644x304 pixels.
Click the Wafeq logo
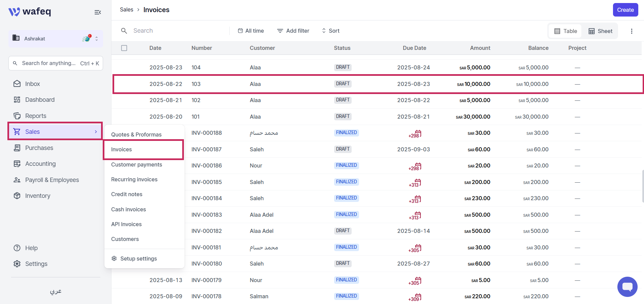pos(30,12)
